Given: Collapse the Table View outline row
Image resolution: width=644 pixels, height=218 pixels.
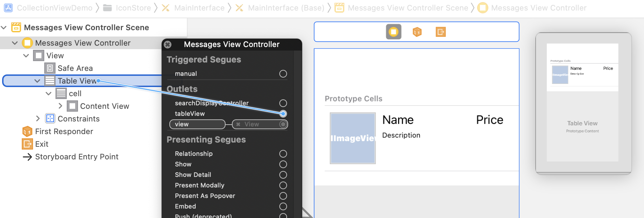Looking at the screenshot, I should point(37,81).
